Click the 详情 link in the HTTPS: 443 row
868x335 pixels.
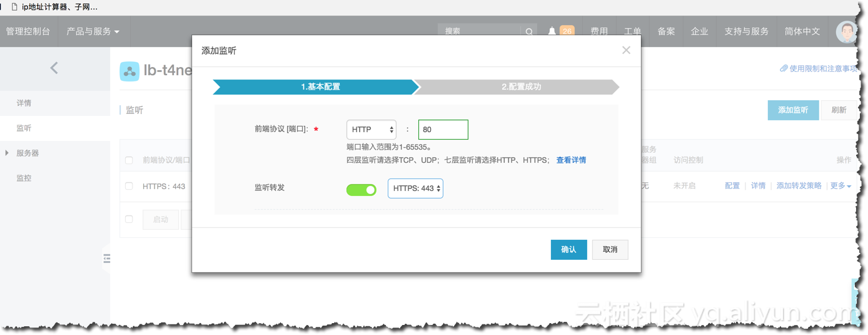[758, 186]
